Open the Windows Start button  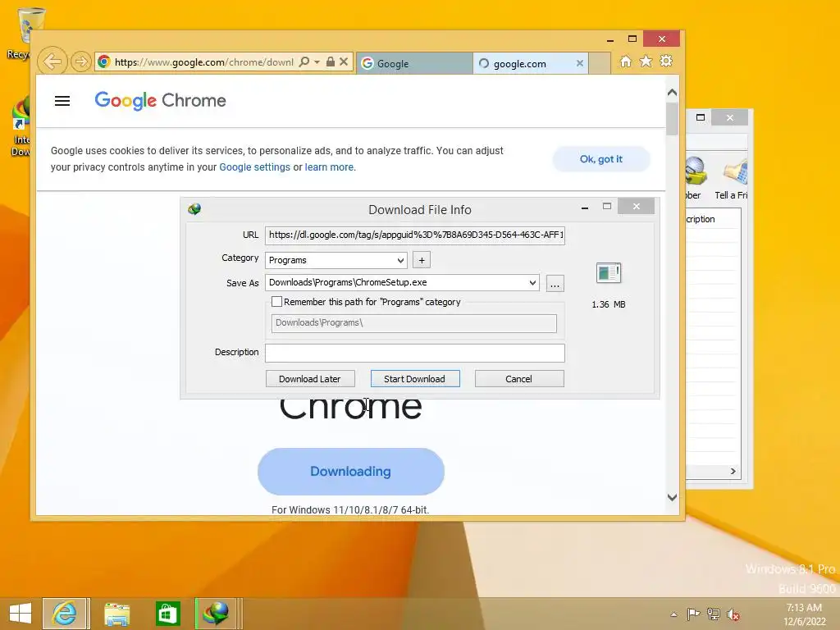21,614
